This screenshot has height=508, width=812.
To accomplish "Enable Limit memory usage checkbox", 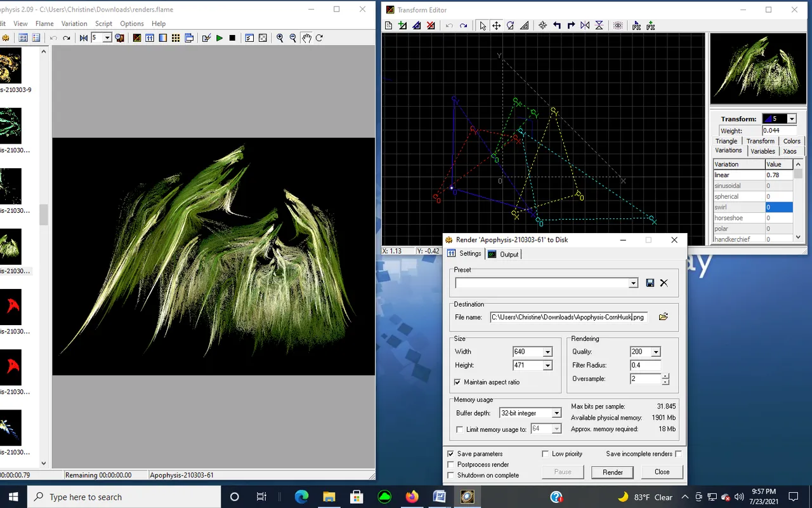I will point(460,430).
